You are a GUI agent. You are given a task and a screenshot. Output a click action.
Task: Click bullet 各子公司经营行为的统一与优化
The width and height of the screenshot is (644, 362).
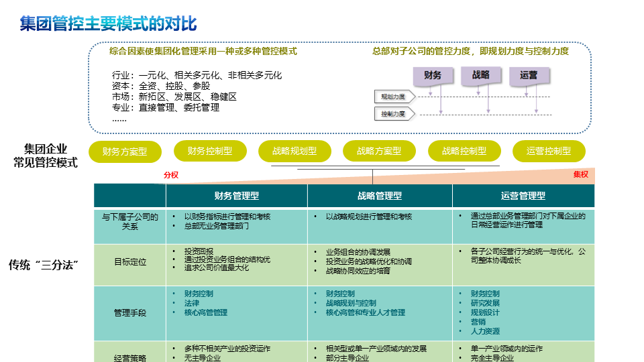click(x=528, y=251)
